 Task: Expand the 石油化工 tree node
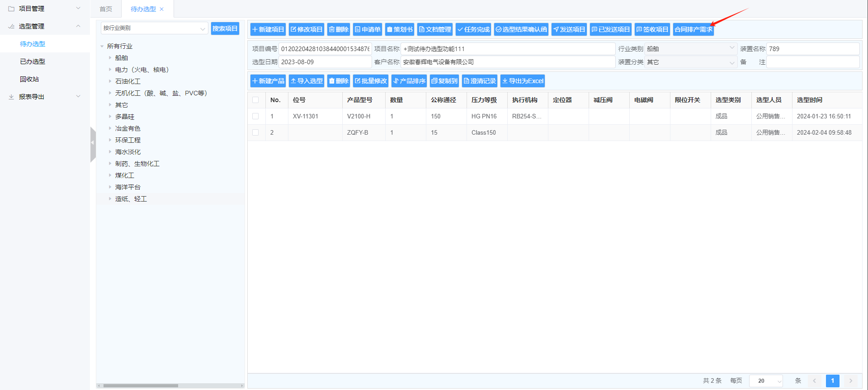coord(110,81)
